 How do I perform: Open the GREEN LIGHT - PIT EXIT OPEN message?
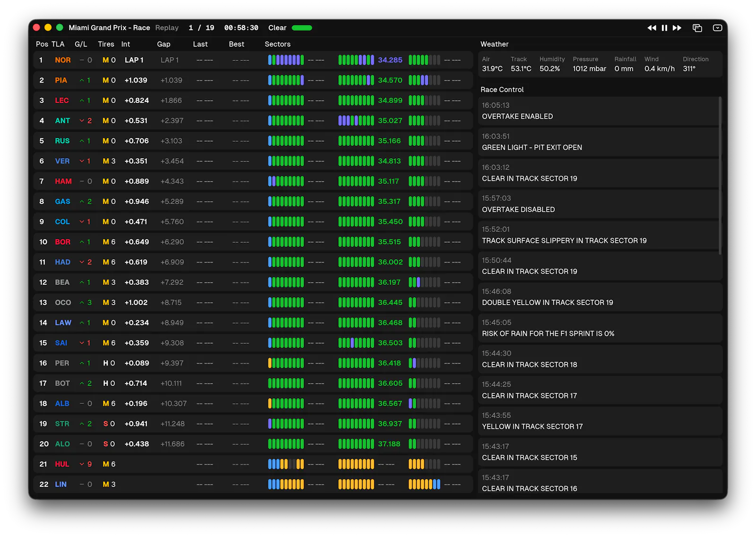[x=599, y=142]
